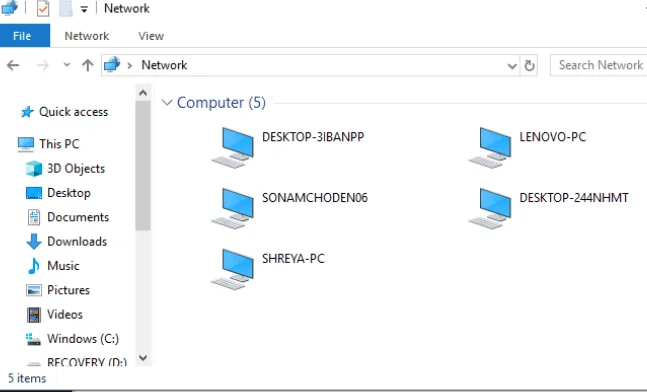Click the Downloads arrow icon
The image size is (647, 392).
click(x=34, y=241)
